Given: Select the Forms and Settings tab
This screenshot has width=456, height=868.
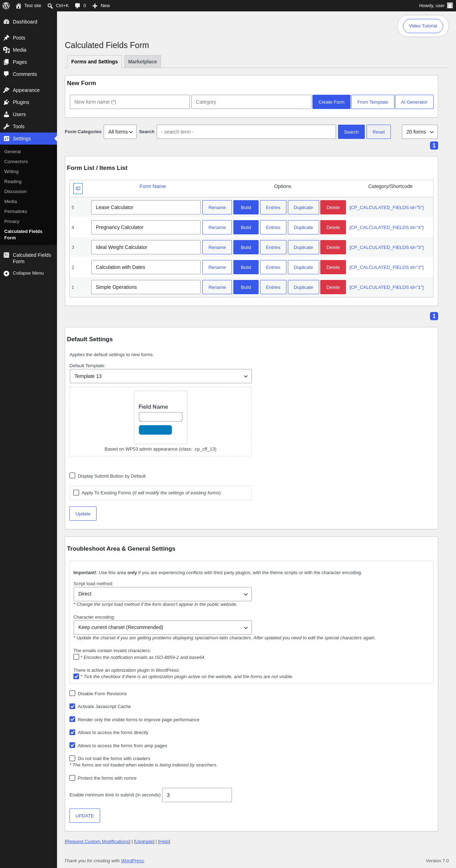Looking at the screenshot, I should click(94, 62).
